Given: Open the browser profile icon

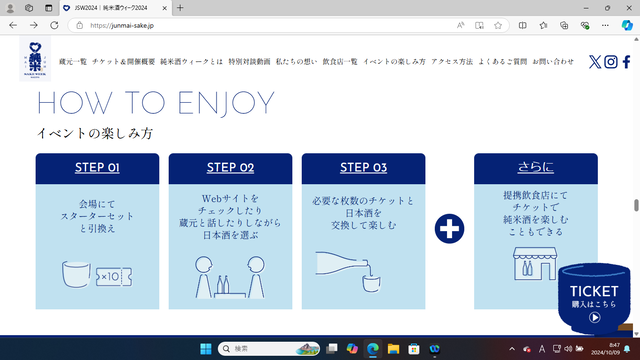Looking at the screenshot, I should click(x=10, y=8).
